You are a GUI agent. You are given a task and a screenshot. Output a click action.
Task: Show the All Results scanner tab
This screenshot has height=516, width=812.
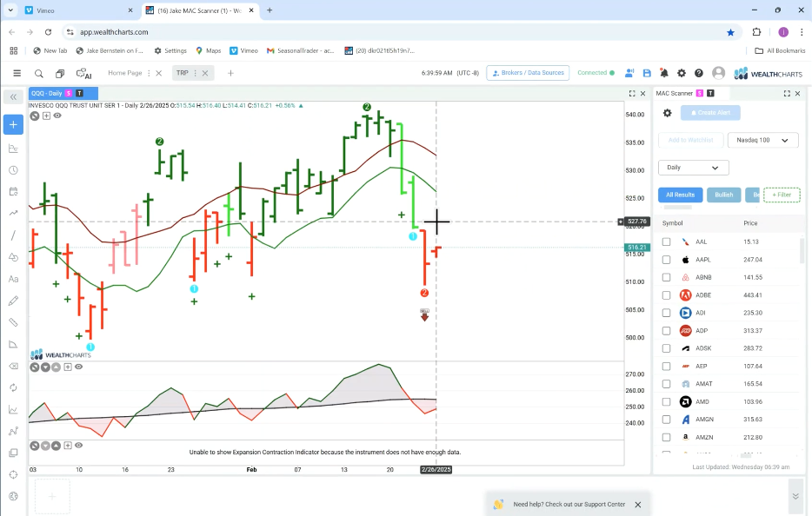[681, 195]
